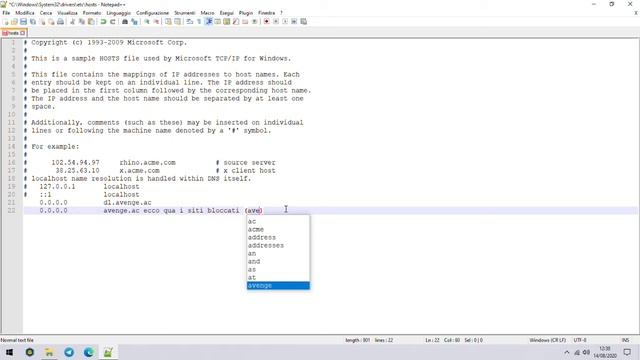The width and height of the screenshot is (640, 360).
Task: Open the Formato menu
Action: coord(92,13)
